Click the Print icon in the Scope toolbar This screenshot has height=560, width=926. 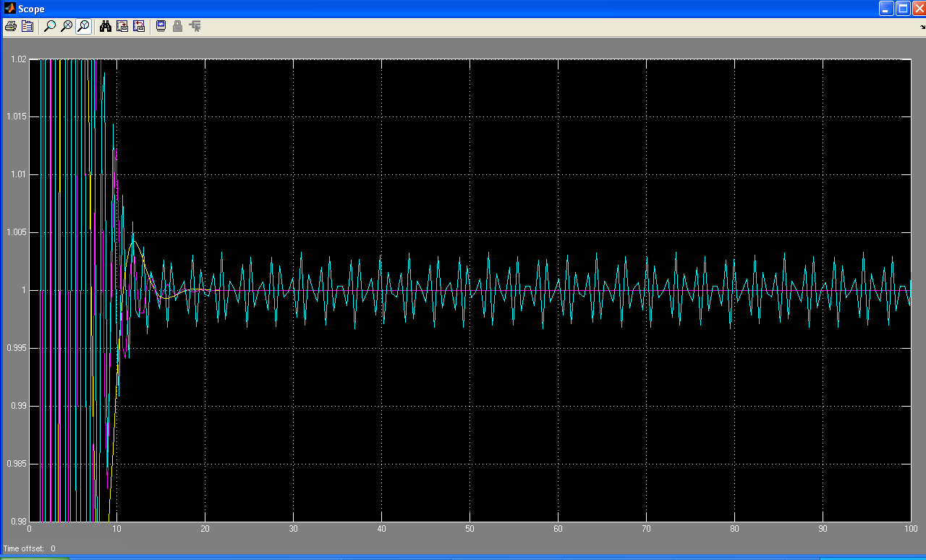click(11, 27)
